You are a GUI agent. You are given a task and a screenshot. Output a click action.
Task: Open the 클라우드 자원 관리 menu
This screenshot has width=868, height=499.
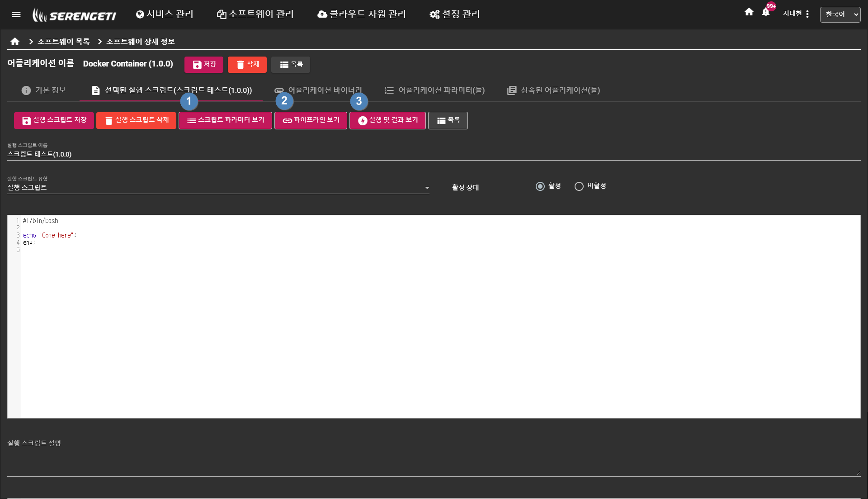pos(362,14)
